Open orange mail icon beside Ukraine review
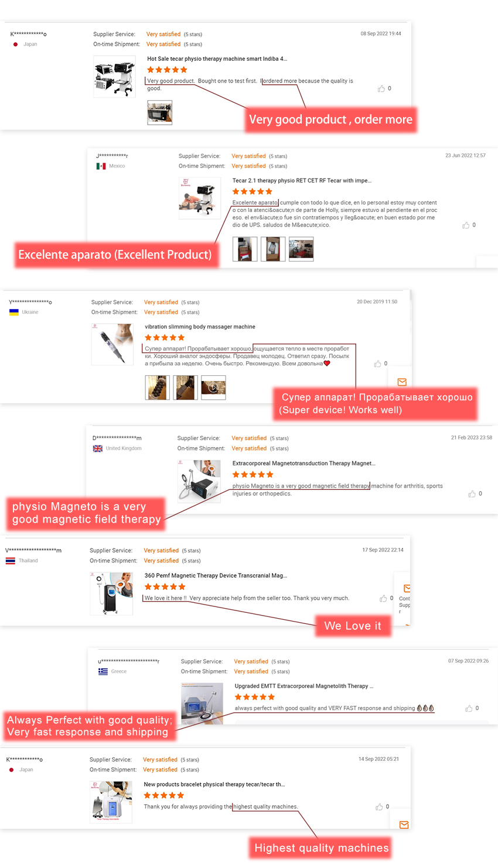This screenshot has height=868, width=498. (x=402, y=382)
